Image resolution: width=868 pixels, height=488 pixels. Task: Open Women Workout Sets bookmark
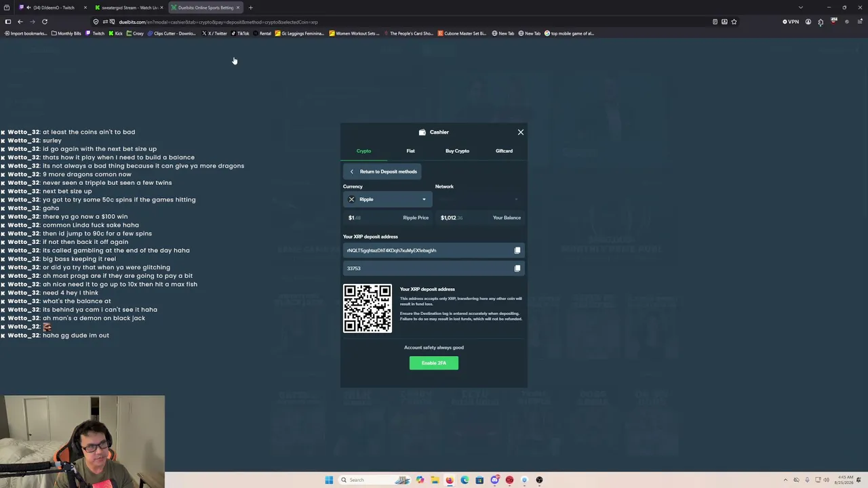tap(355, 33)
